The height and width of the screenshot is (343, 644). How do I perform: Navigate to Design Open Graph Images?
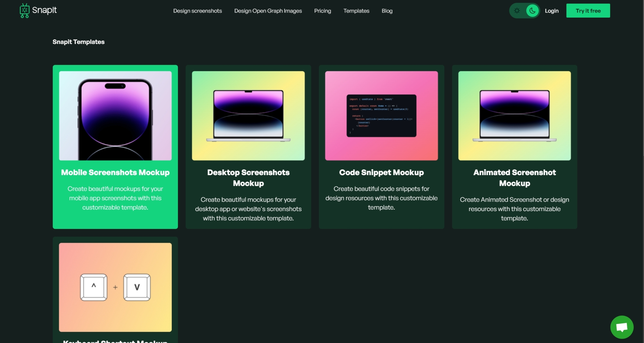[x=268, y=10]
